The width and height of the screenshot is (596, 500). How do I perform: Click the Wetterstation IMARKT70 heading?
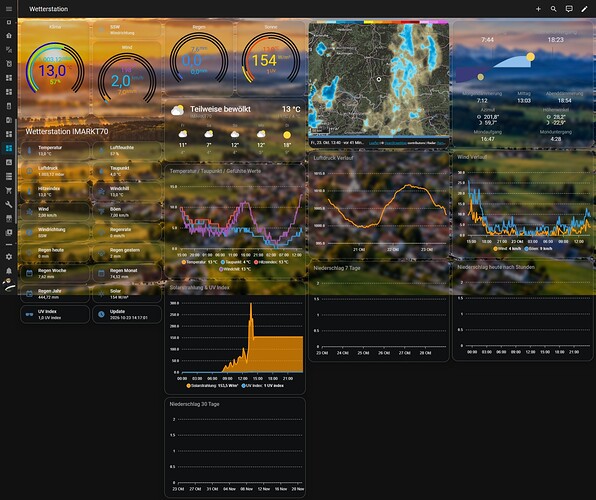[67, 132]
